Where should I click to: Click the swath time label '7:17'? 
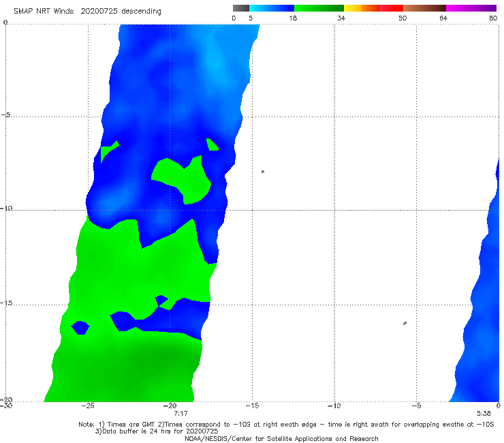click(x=180, y=414)
